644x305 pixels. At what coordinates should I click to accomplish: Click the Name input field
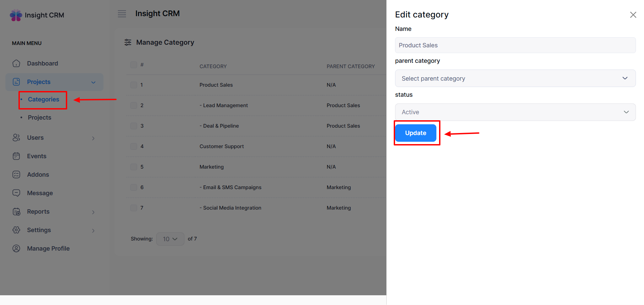tap(515, 45)
